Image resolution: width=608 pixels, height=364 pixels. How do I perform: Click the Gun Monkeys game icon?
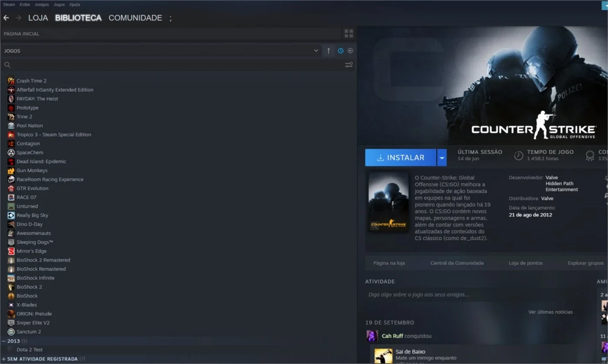11,170
